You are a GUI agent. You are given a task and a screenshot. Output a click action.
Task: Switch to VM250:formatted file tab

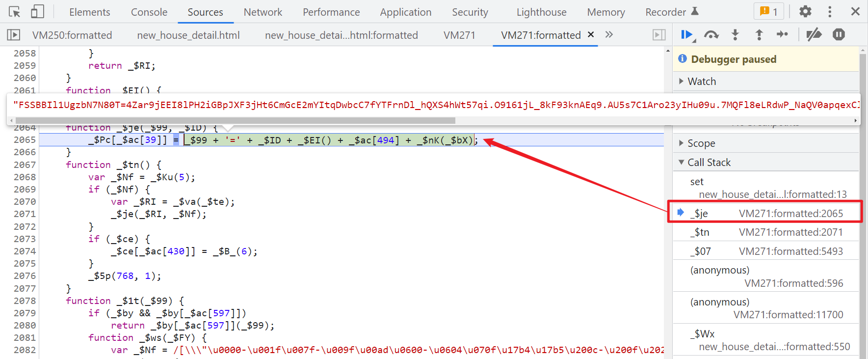(72, 35)
